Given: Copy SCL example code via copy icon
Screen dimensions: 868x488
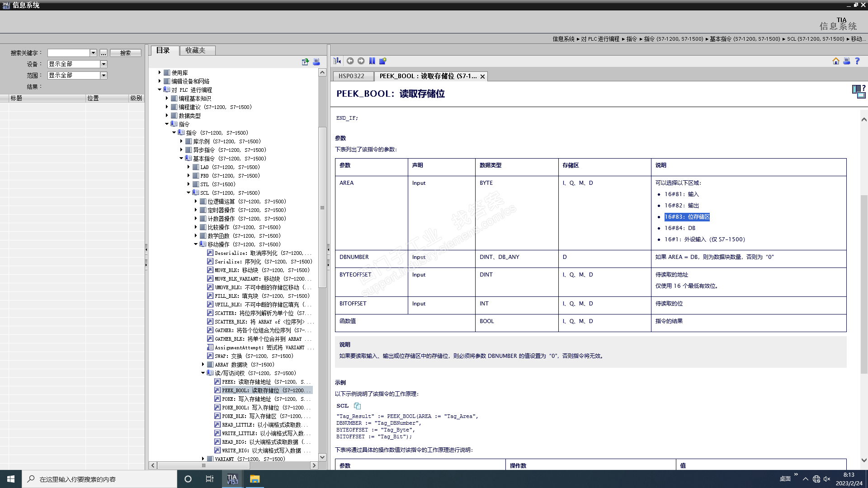Looking at the screenshot, I should pyautogui.click(x=357, y=406).
